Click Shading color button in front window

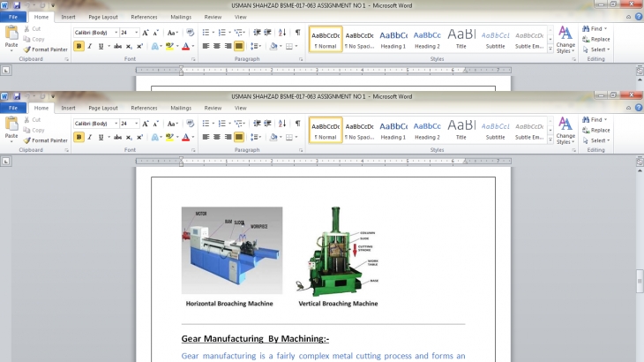point(273,137)
